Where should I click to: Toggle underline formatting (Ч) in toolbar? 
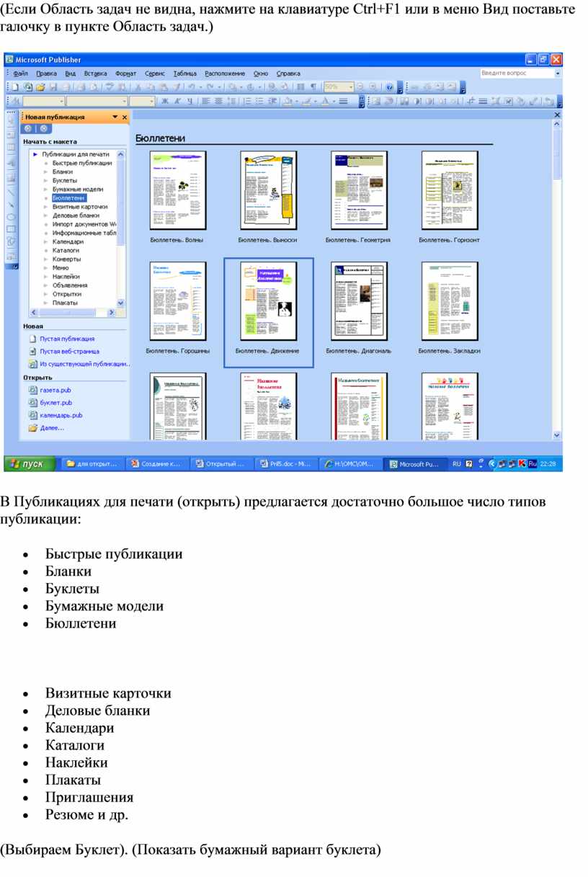pos(190,102)
